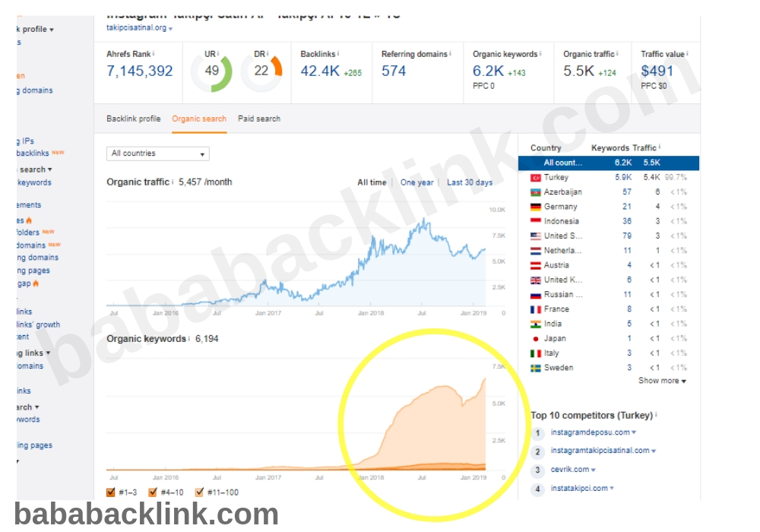Open instatakipci.com competitor dropdown

tap(612, 489)
